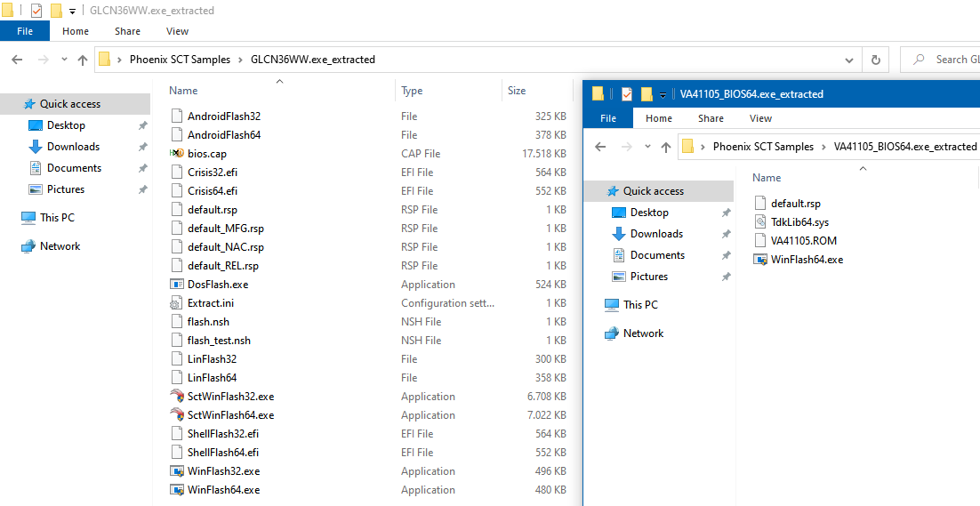Click the Crisis32.efi file icon
Screen dimensions: 980x506
[177, 173]
